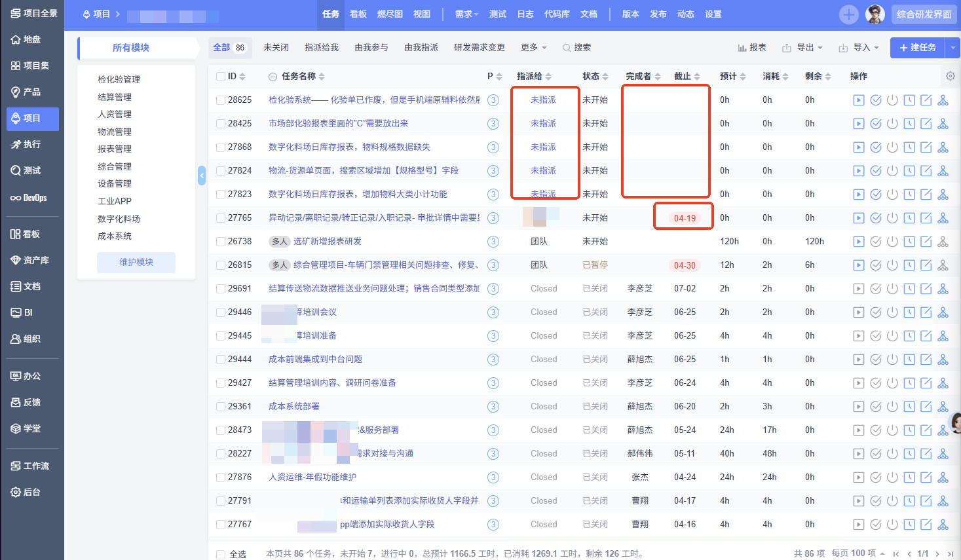Filter by 指派给我 tasks

point(322,47)
